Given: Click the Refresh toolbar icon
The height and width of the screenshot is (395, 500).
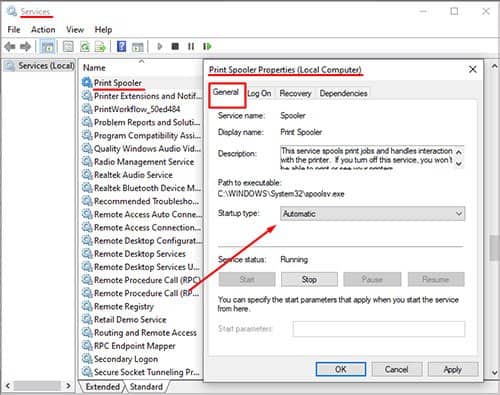Looking at the screenshot, I should tap(85, 46).
